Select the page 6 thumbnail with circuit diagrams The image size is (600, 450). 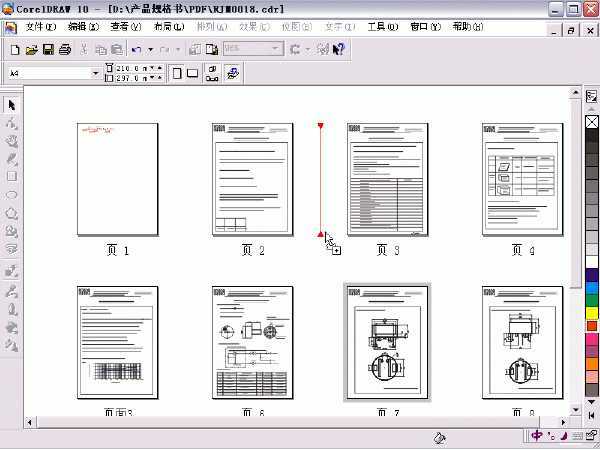tap(253, 342)
